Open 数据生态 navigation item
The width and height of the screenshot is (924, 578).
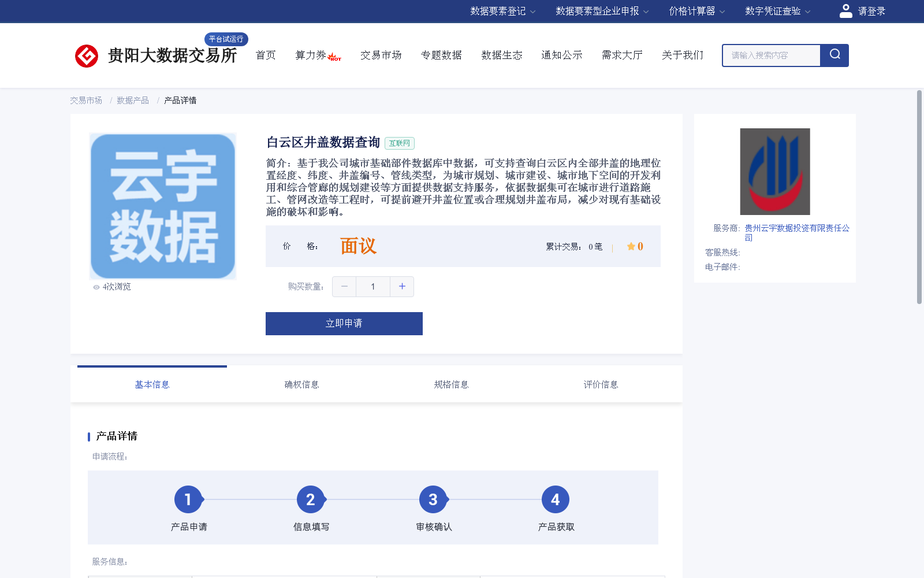502,55
